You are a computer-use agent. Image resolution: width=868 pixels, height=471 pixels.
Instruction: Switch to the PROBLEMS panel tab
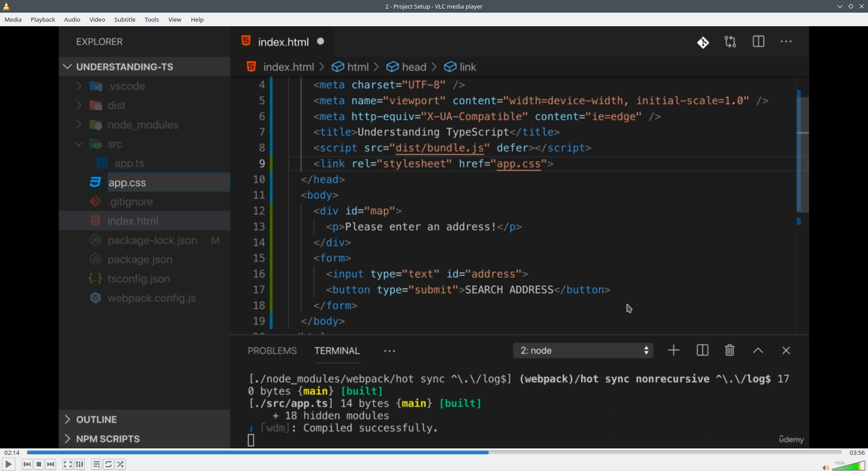click(x=272, y=351)
